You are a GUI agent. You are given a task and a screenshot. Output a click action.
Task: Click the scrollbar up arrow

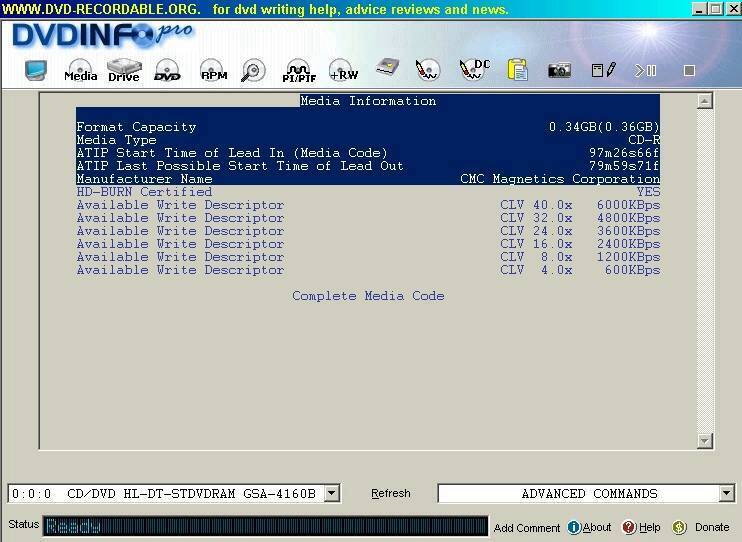click(705, 101)
